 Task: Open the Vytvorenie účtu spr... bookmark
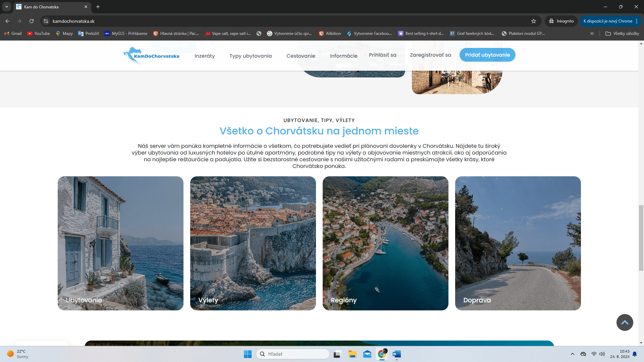(289, 34)
